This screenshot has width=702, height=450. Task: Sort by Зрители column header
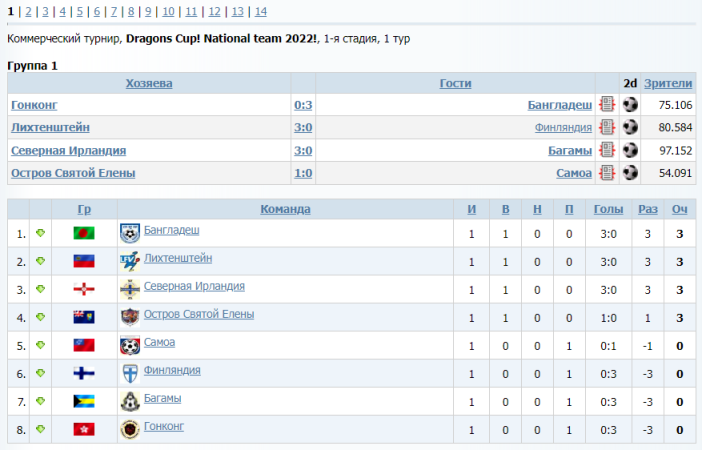[667, 83]
